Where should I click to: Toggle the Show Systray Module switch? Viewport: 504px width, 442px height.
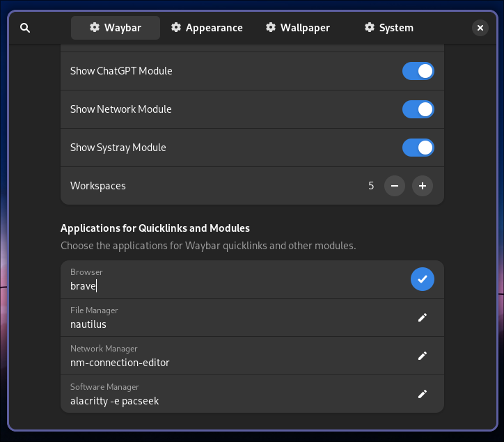[418, 148]
